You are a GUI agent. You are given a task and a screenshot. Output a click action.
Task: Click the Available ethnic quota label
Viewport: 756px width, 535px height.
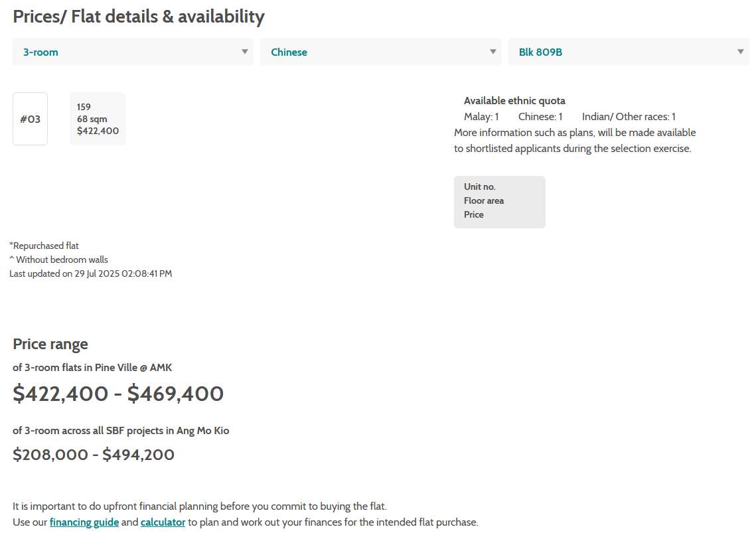(514, 101)
